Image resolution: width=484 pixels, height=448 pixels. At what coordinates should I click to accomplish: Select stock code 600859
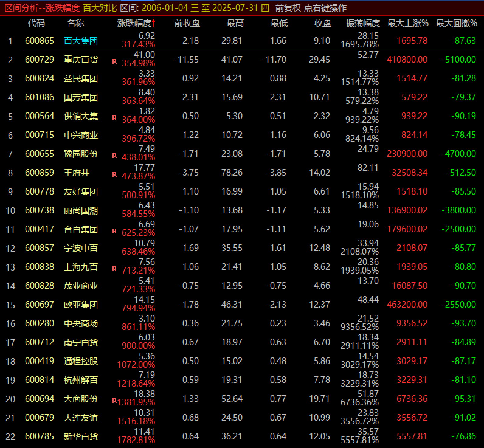pyautogui.click(x=40, y=173)
